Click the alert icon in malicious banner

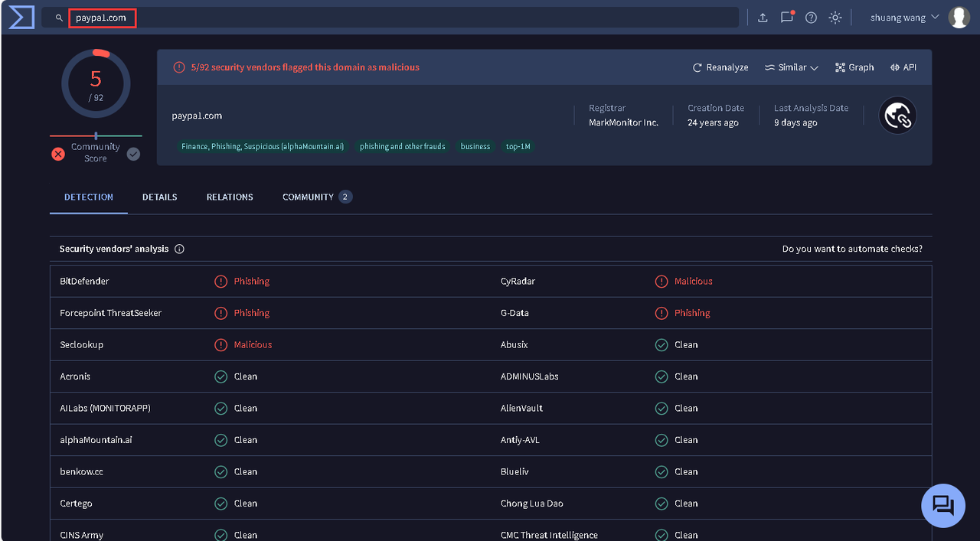coord(179,67)
